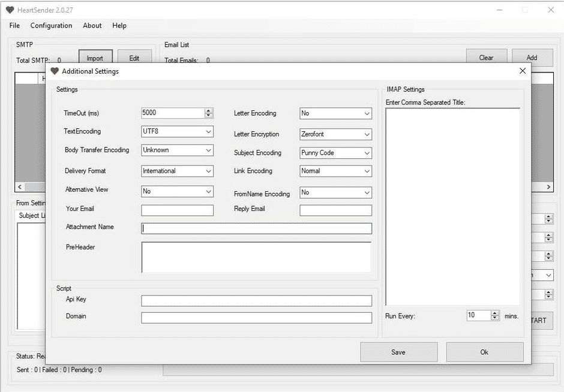Open the Alternative View dropdown
The width and height of the screenshot is (564, 392).
[x=208, y=192]
